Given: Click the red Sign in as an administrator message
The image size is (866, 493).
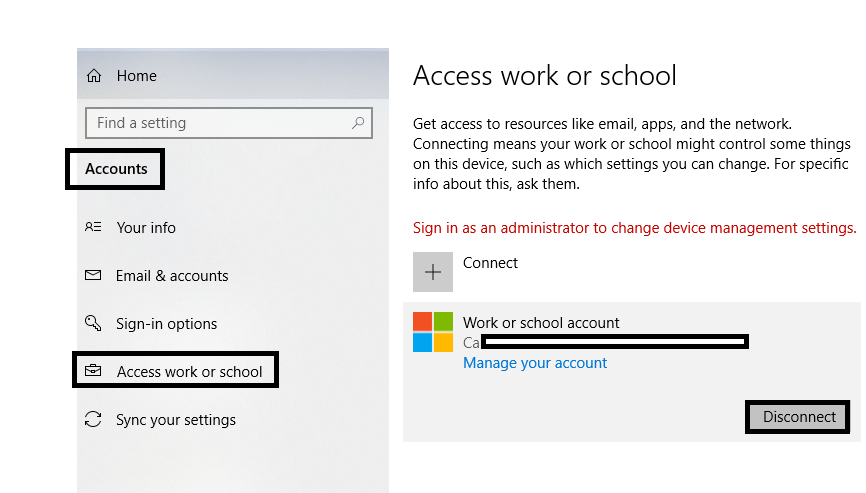Looking at the screenshot, I should pyautogui.click(x=635, y=227).
